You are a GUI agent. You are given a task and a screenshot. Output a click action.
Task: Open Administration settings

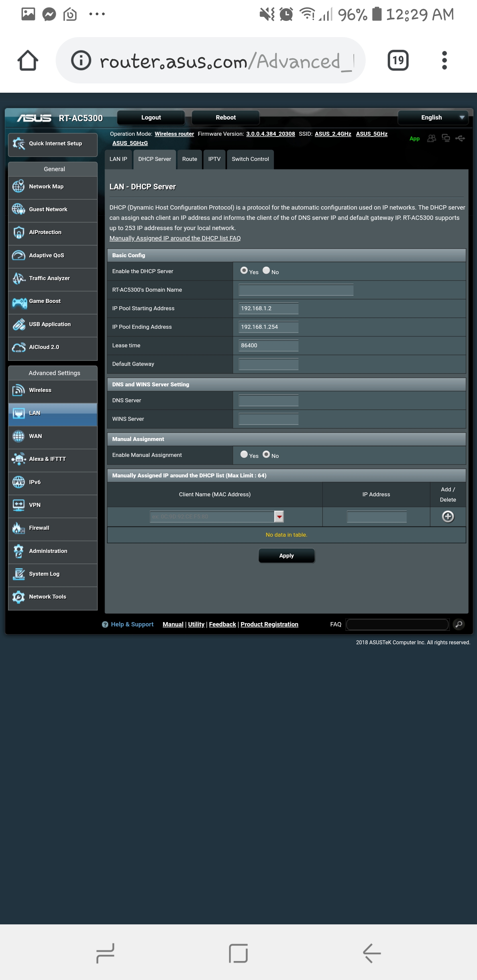[x=53, y=551]
